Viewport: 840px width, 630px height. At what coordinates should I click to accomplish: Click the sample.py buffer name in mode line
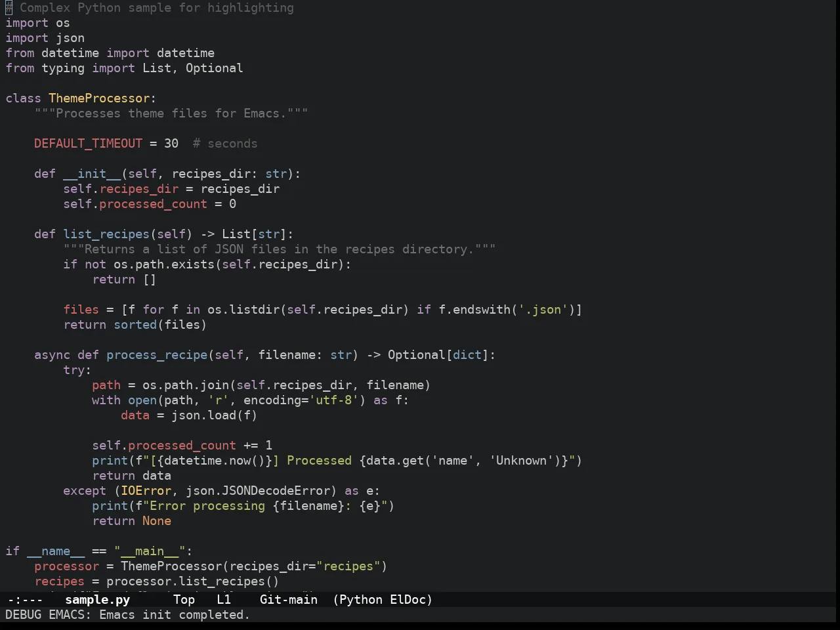pyautogui.click(x=97, y=600)
